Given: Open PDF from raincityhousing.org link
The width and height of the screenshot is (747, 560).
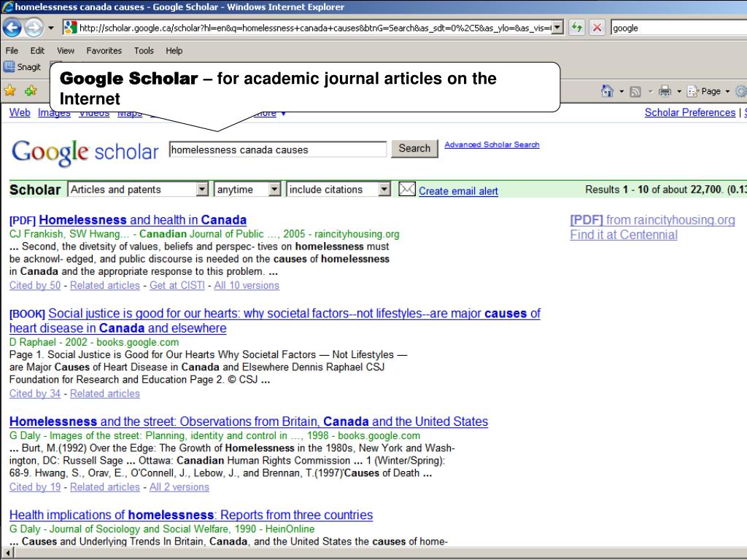Looking at the screenshot, I should click(652, 220).
